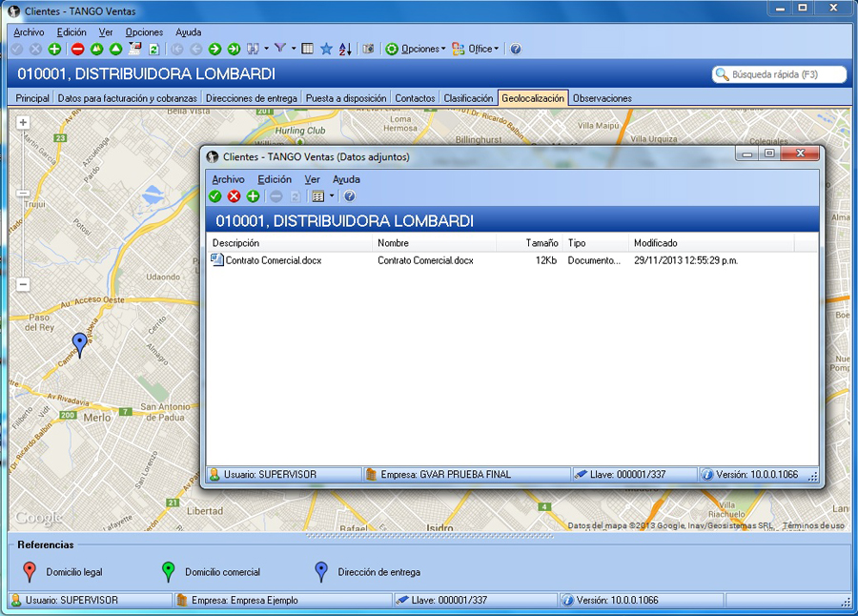The width and height of the screenshot is (858, 616).
Task: Click Usuario: SUPERVISOR in main window status bar
Action: point(91,600)
